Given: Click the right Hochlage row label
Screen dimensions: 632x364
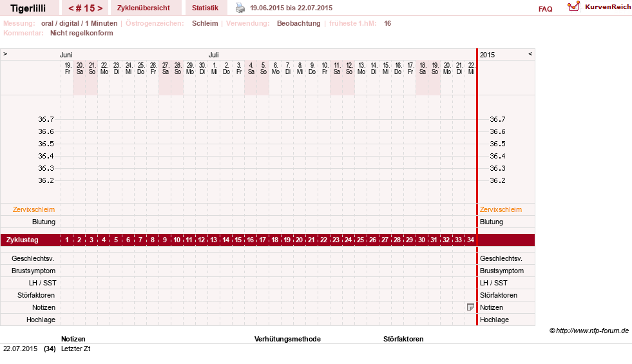Looking at the screenshot, I should click(494, 320).
